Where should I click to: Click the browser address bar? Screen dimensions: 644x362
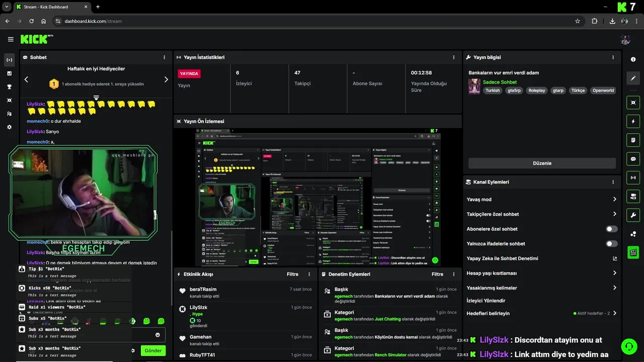(x=317, y=21)
